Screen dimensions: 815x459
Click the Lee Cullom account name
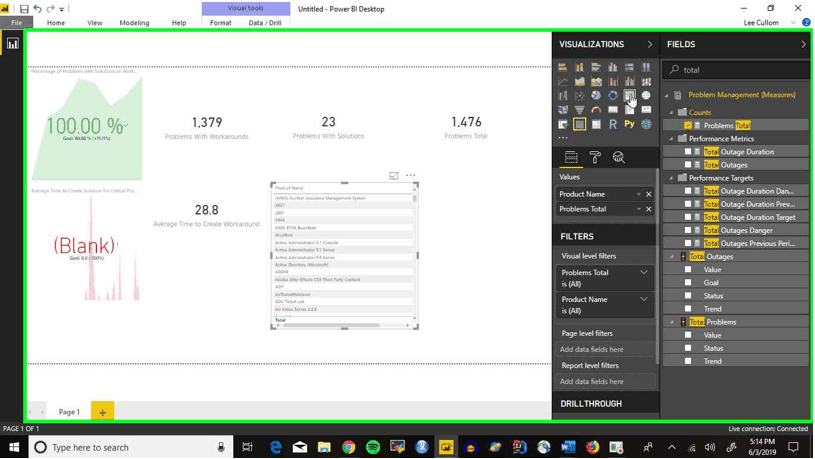(761, 23)
